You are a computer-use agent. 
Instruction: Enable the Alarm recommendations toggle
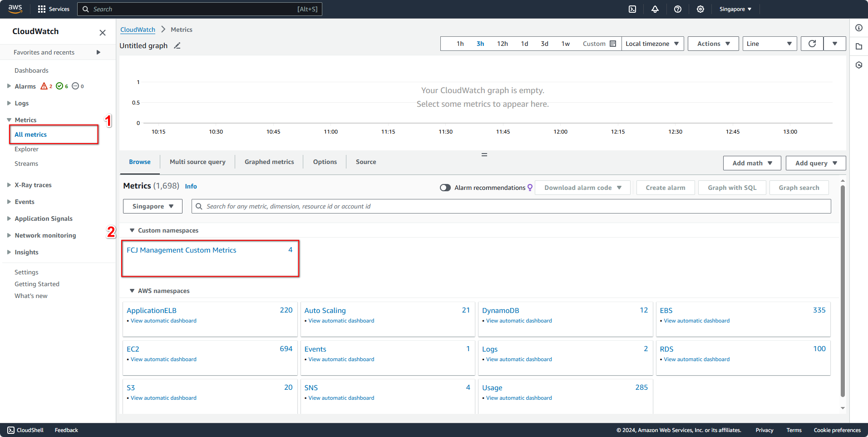click(445, 188)
